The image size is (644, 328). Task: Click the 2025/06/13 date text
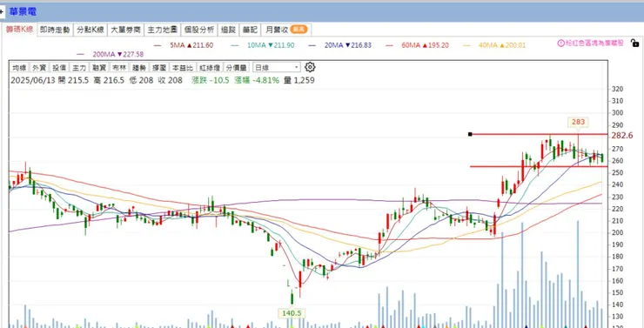[x=33, y=80]
